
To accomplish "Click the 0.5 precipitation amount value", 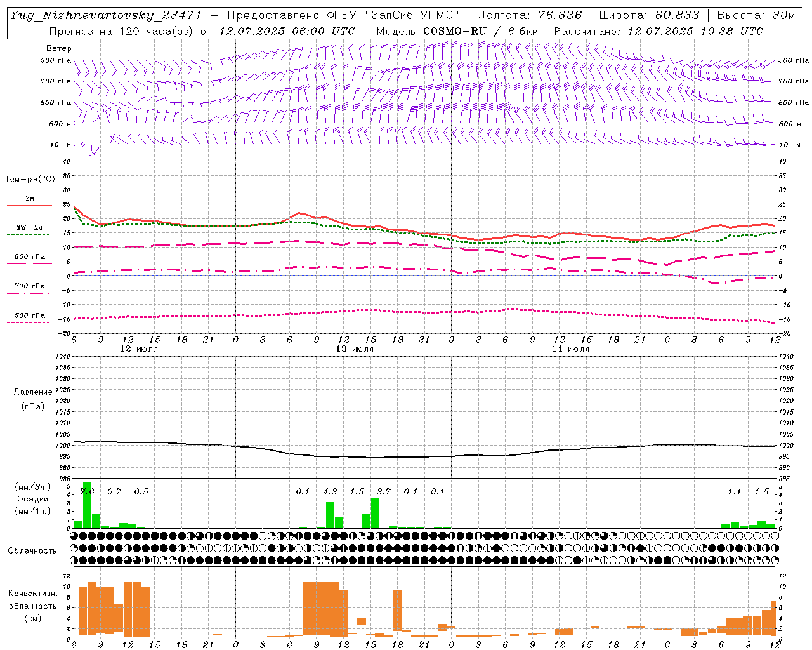I will click(x=141, y=491).
